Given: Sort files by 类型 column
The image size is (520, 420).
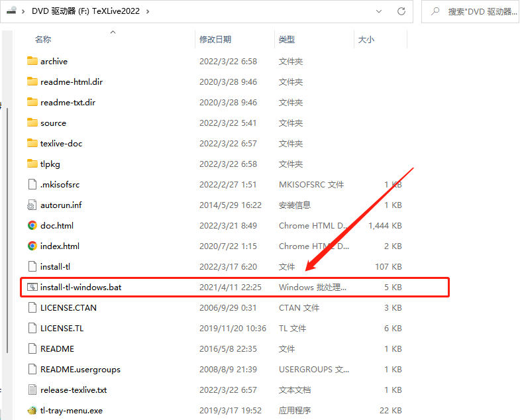Looking at the screenshot, I should pos(287,40).
